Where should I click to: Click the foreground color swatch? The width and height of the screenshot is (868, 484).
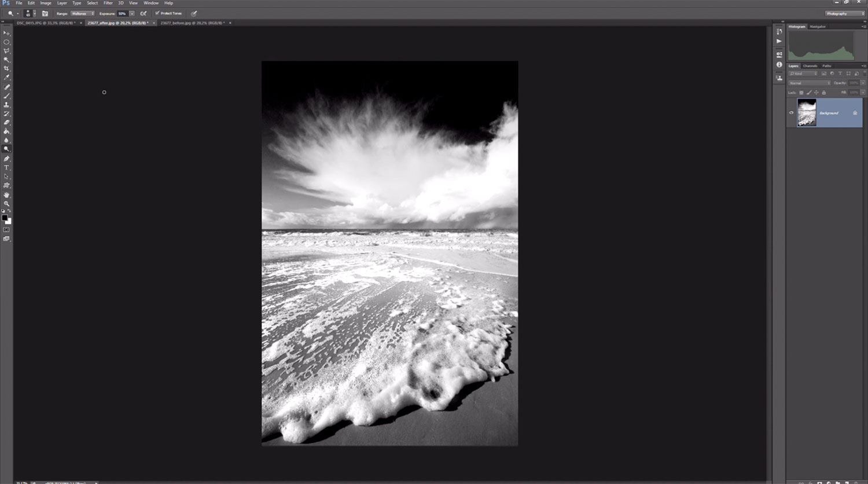(x=5, y=218)
